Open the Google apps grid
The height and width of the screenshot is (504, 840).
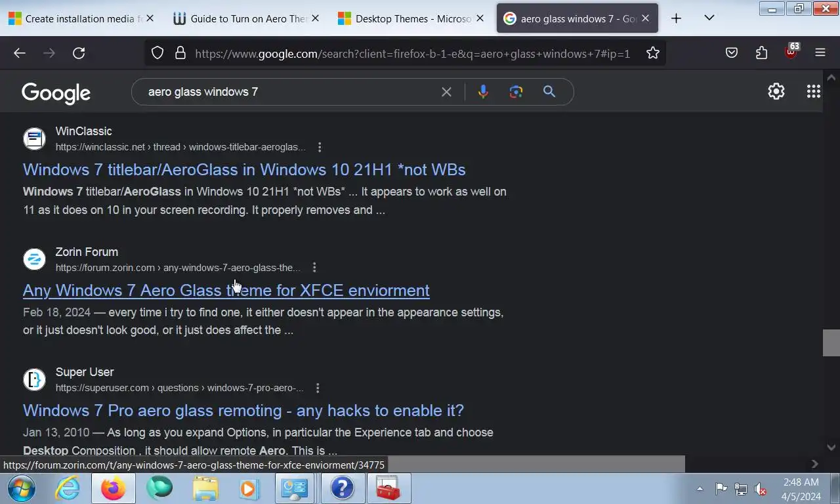(x=814, y=91)
